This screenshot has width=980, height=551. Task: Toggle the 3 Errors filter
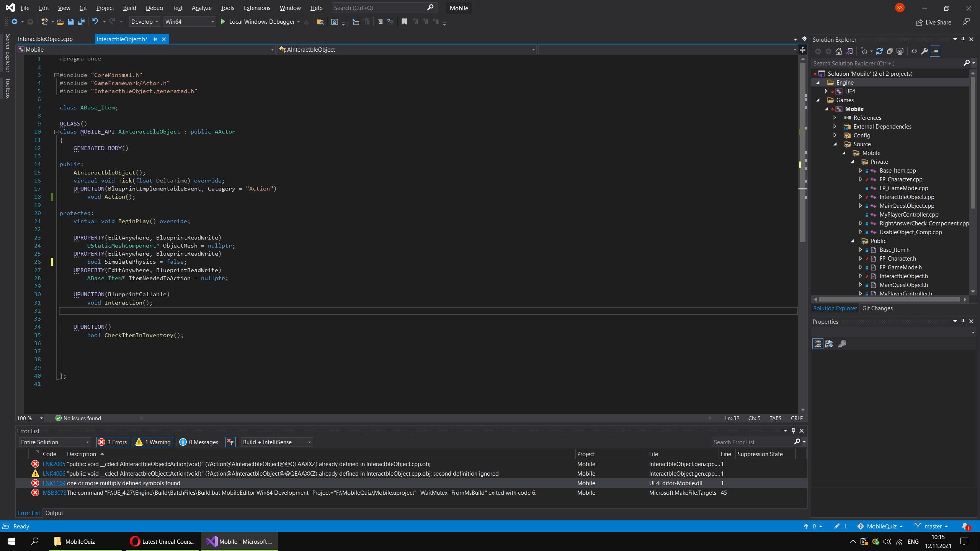pos(113,442)
